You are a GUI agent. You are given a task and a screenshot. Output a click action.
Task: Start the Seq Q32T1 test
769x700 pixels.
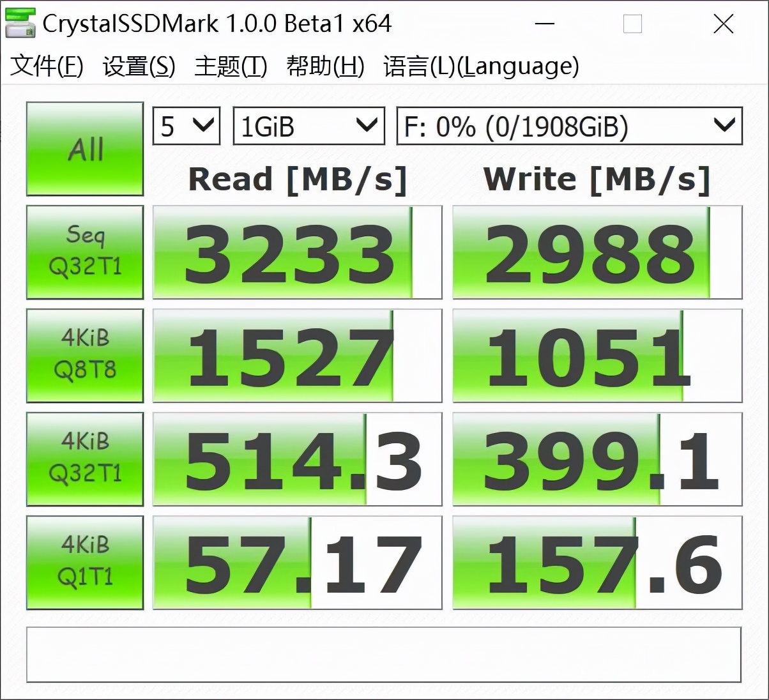click(x=85, y=252)
